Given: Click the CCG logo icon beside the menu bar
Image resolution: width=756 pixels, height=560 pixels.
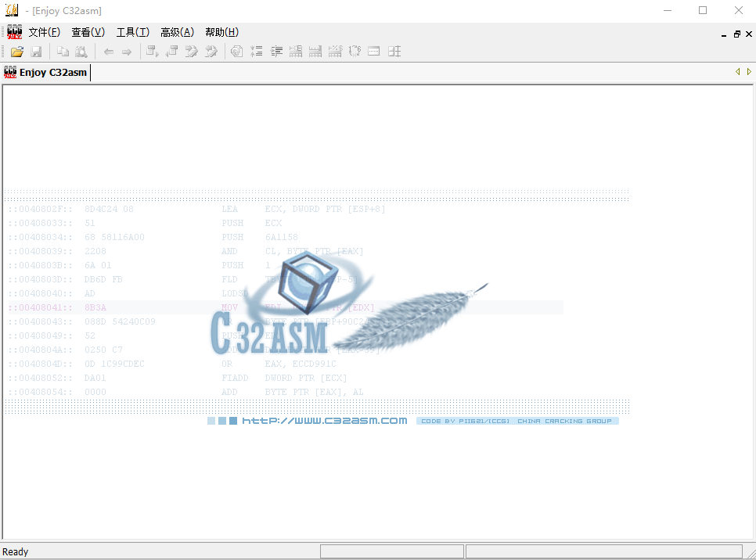Looking at the screenshot, I should pos(13,31).
